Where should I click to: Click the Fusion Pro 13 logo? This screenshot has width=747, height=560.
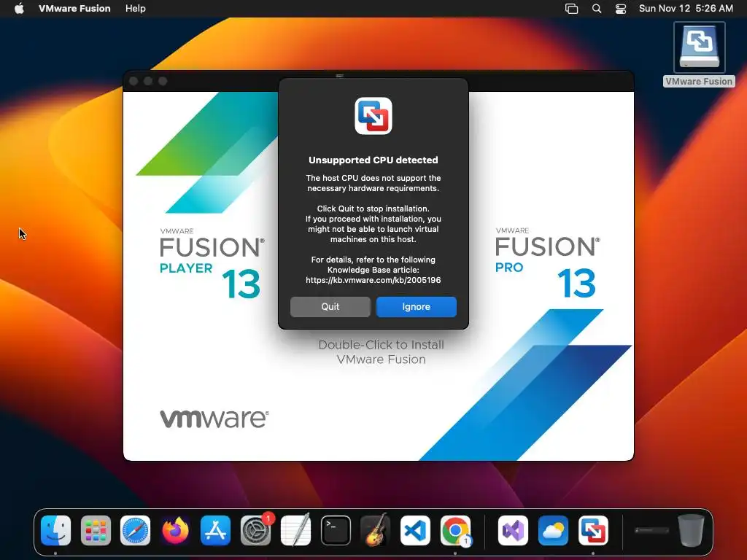click(x=548, y=262)
